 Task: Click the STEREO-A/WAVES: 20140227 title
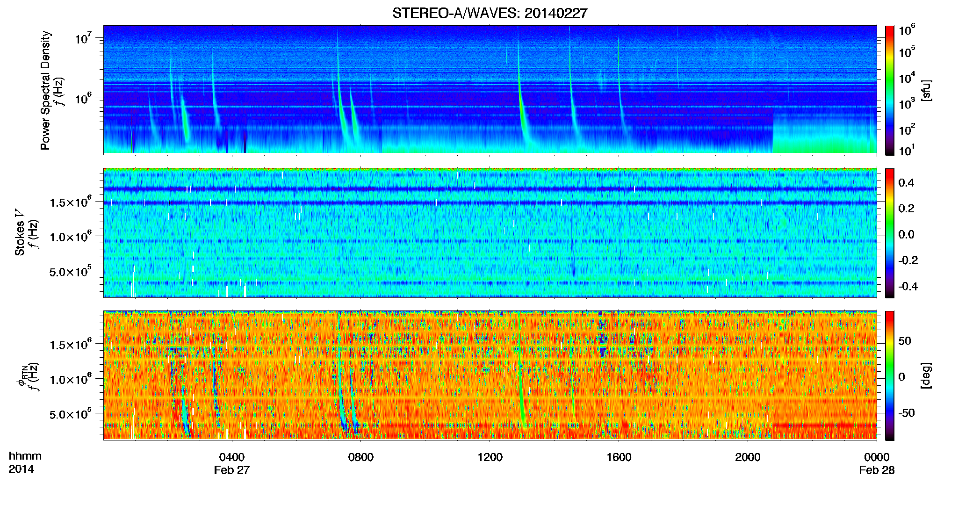[x=490, y=13]
